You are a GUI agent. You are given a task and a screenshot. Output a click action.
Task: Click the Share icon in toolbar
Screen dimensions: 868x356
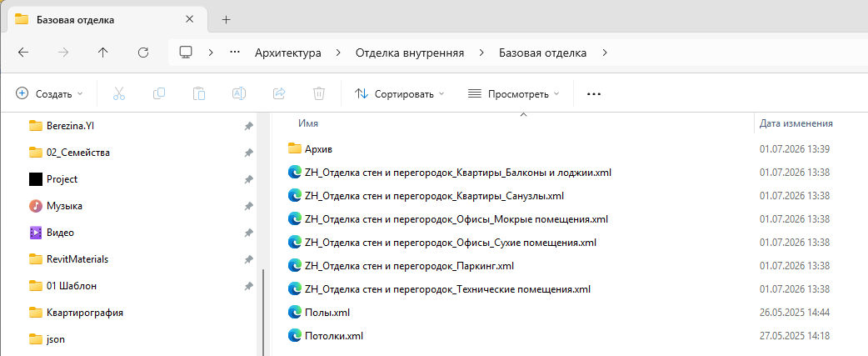279,93
